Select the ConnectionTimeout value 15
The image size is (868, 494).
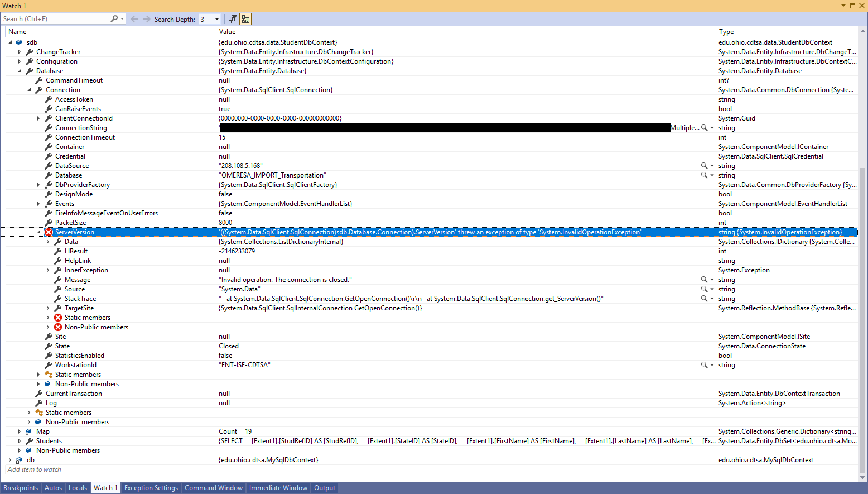[222, 137]
